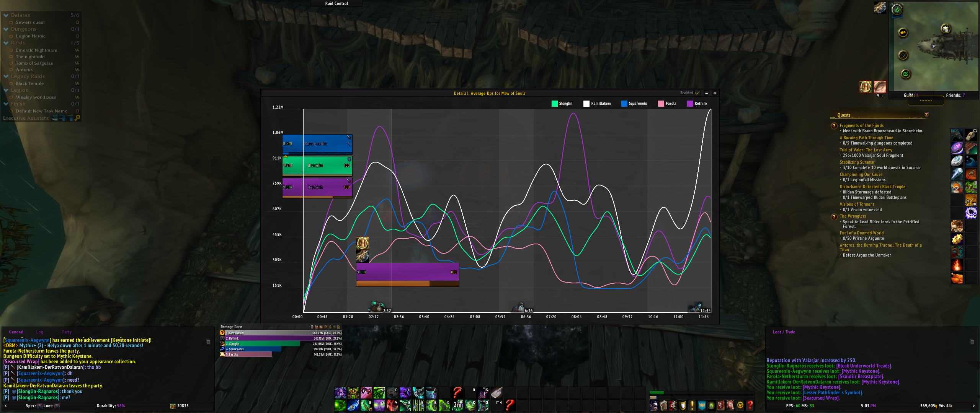
Task: Check off the Legion Heroic task
Action: click(11, 36)
